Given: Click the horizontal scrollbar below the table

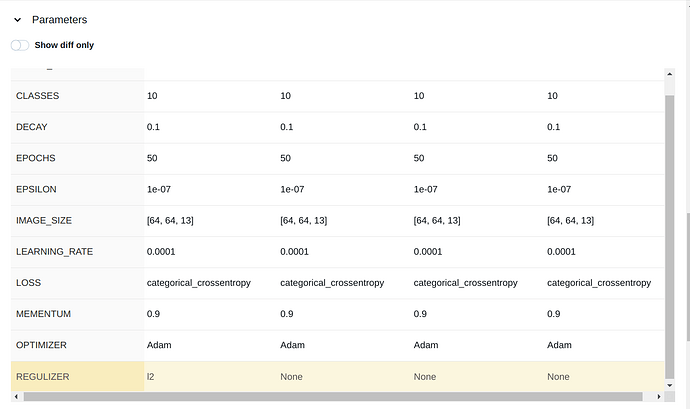Looking at the screenshot, I should tap(330, 397).
